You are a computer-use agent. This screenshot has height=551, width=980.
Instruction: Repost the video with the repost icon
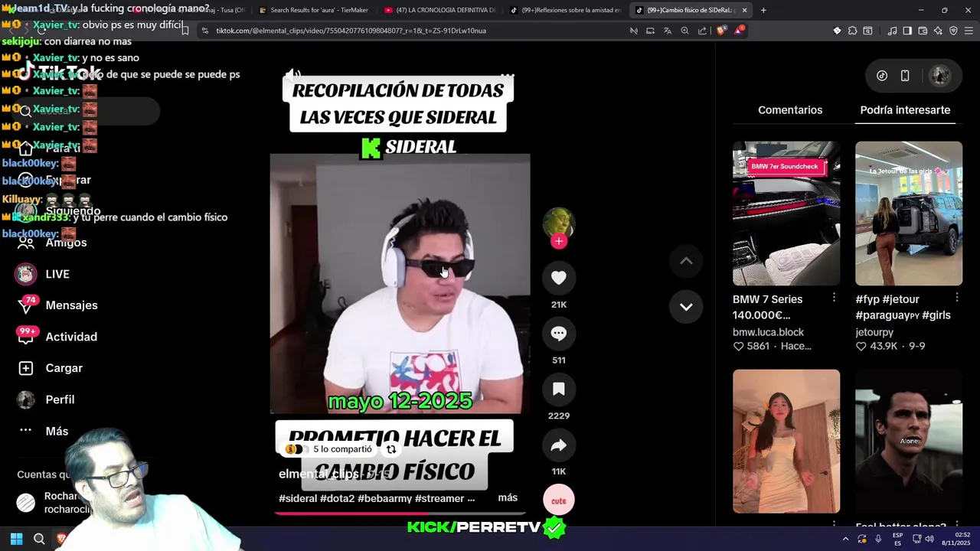[x=391, y=450]
